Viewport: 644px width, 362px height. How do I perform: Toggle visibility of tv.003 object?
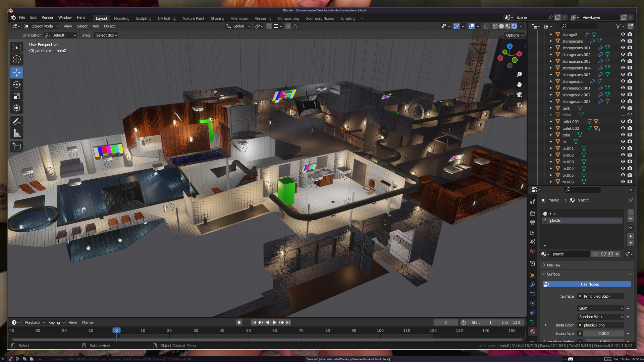pos(623,162)
